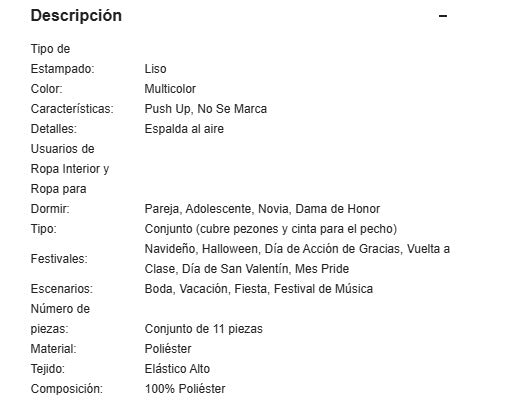Viewport: 510px width, 400px height.
Task: Click the 'Festivales:' label
Action: 59,259
